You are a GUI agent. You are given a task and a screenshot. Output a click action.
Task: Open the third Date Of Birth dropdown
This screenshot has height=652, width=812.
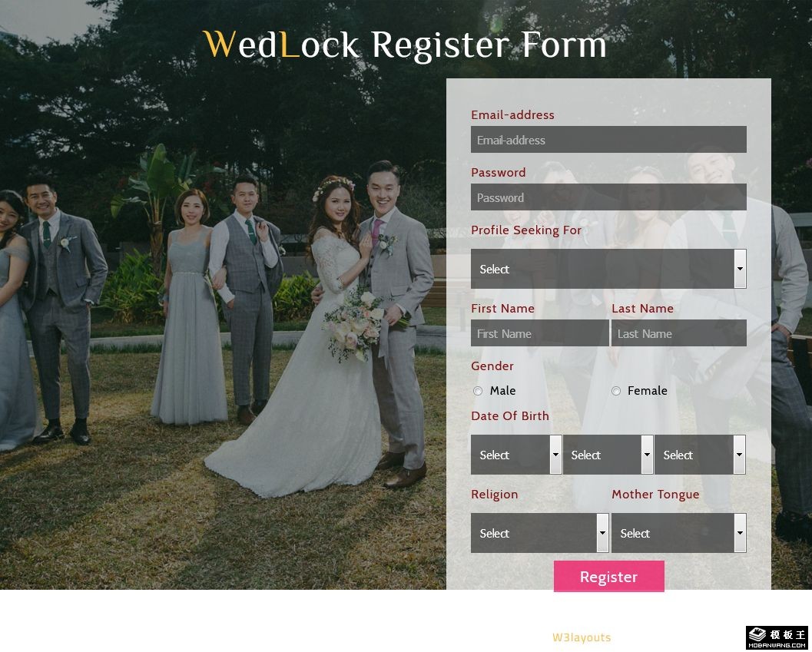click(x=700, y=455)
